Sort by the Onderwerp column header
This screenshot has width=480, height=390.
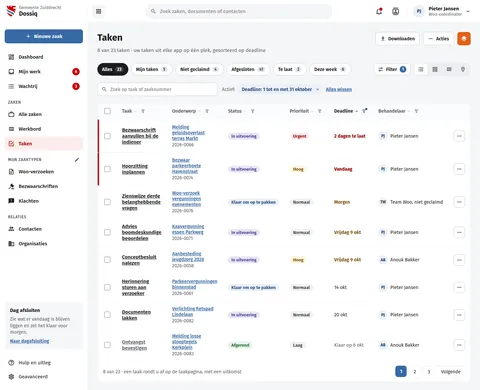[186, 111]
